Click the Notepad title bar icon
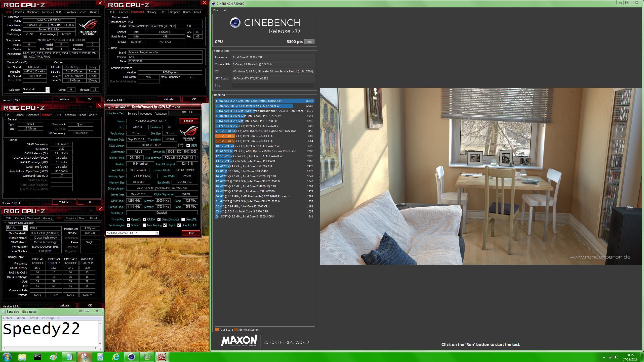 [x=4, y=311]
